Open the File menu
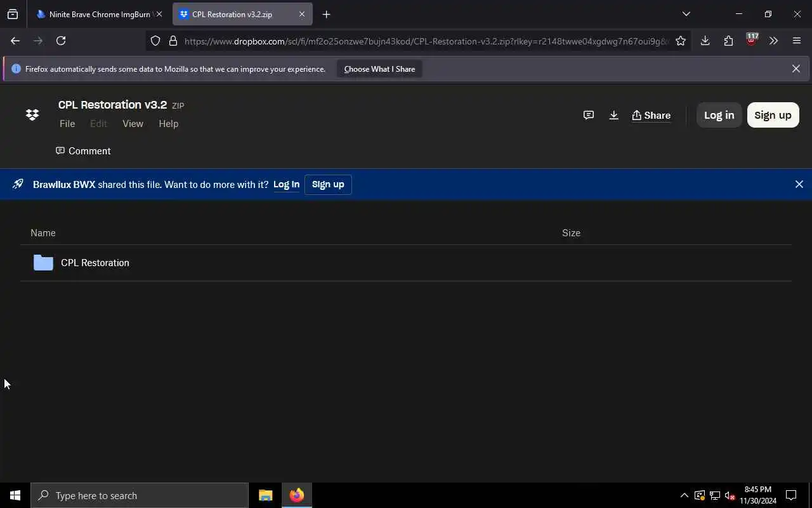 [x=67, y=124]
